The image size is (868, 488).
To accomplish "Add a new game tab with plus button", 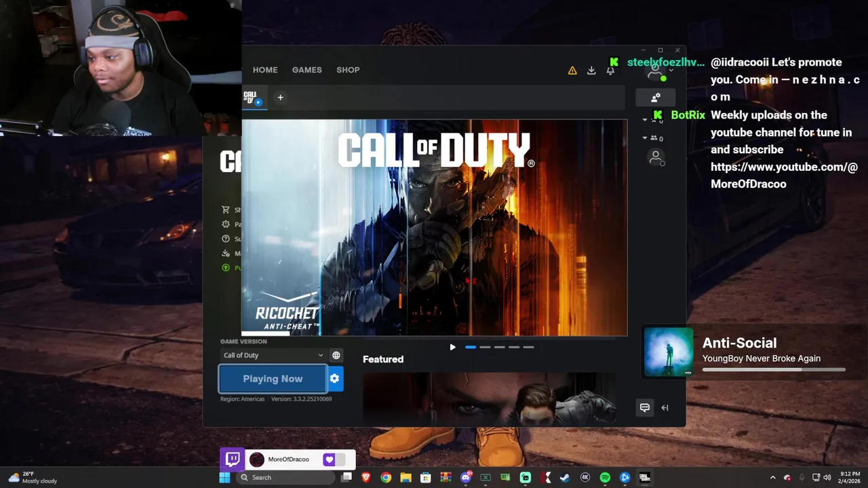I will click(280, 98).
